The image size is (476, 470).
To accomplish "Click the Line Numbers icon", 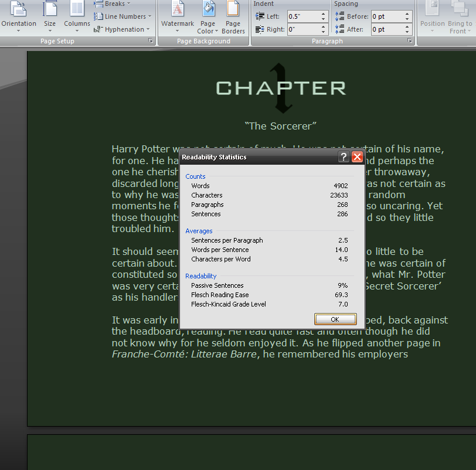I will (98, 16).
